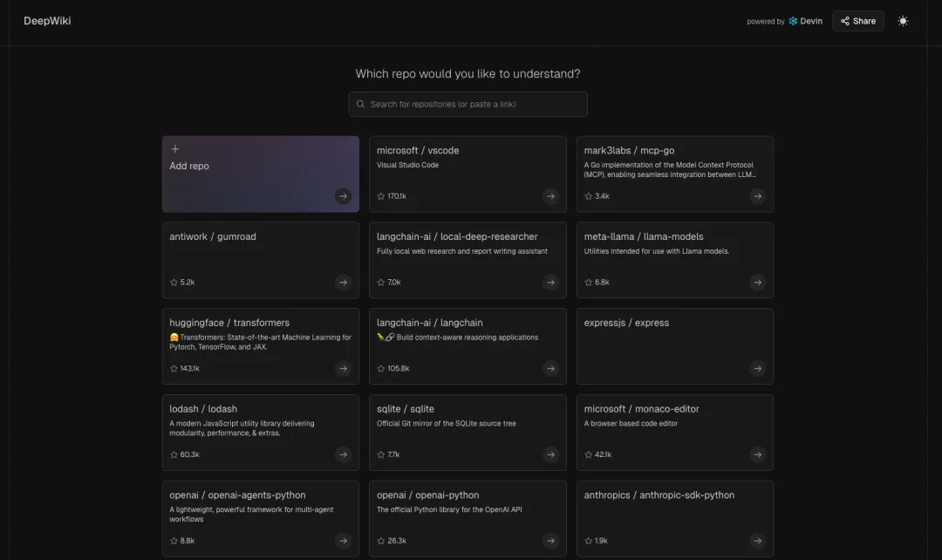942x560 pixels.
Task: Open arrow on microsoft / monaco-editor card
Action: tap(758, 454)
